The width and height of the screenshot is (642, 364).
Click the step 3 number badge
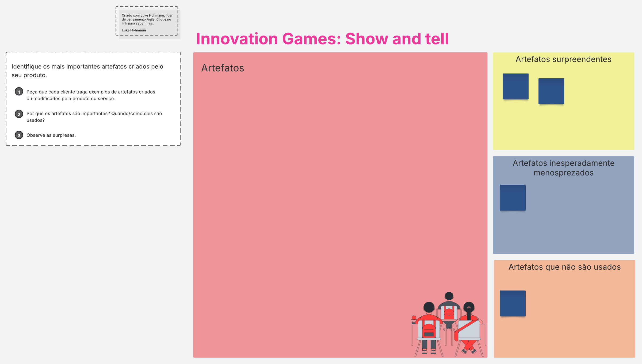tap(19, 135)
